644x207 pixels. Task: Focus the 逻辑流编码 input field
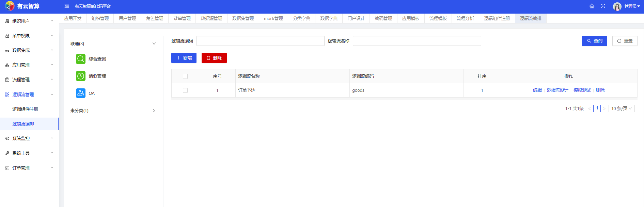[x=260, y=41]
